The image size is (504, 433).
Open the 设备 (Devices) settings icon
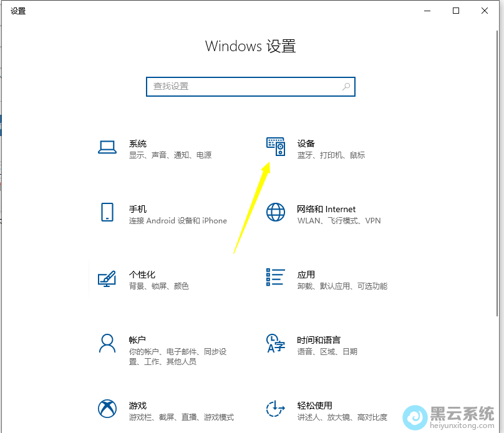click(x=275, y=145)
